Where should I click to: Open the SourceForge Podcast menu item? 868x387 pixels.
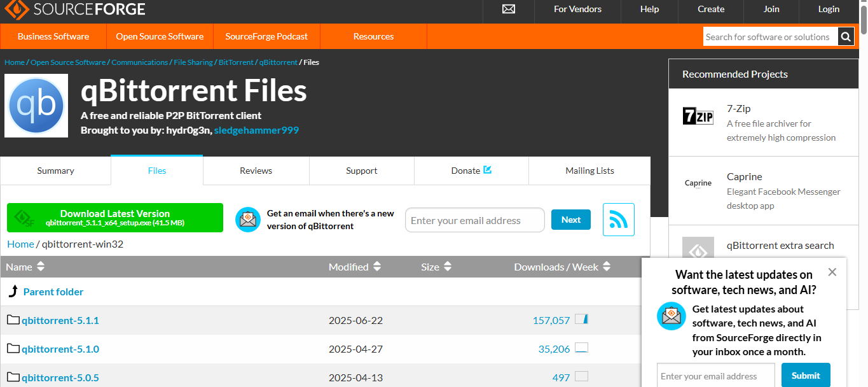tap(266, 36)
